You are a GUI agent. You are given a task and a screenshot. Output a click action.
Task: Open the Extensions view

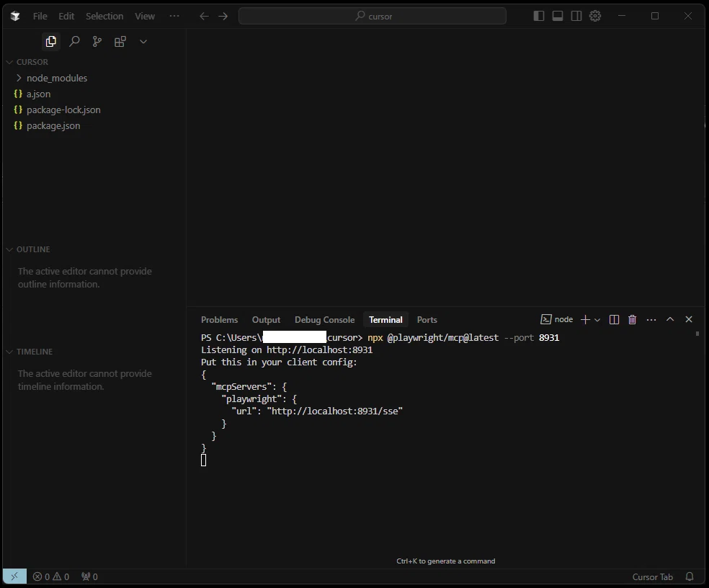(120, 42)
